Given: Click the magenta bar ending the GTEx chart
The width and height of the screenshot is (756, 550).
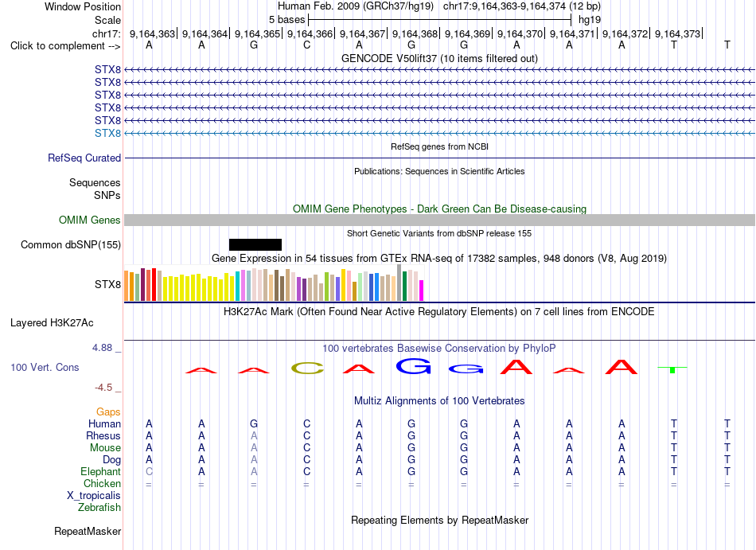Looking at the screenshot, I should pos(422,291).
